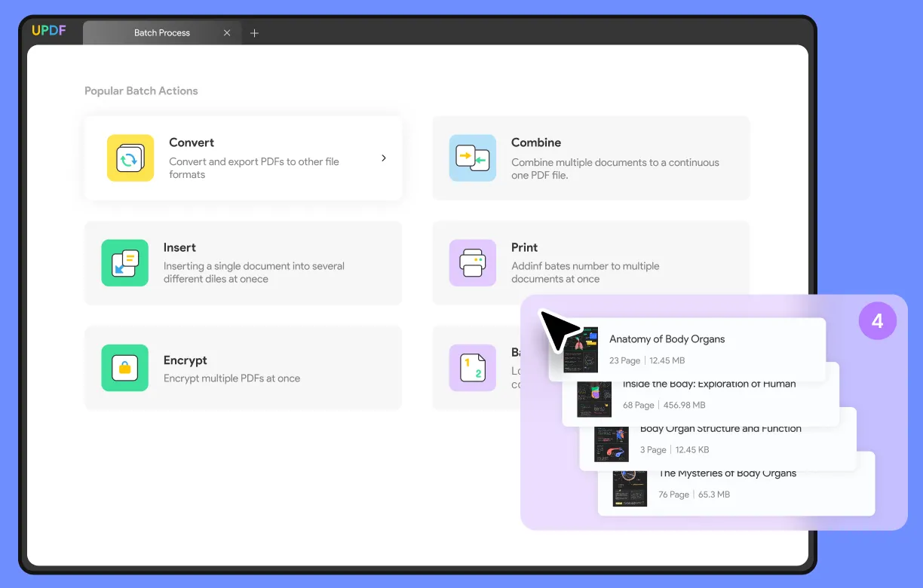Open the Encrypt multiple PDFs title
923x588 pixels.
click(x=185, y=360)
